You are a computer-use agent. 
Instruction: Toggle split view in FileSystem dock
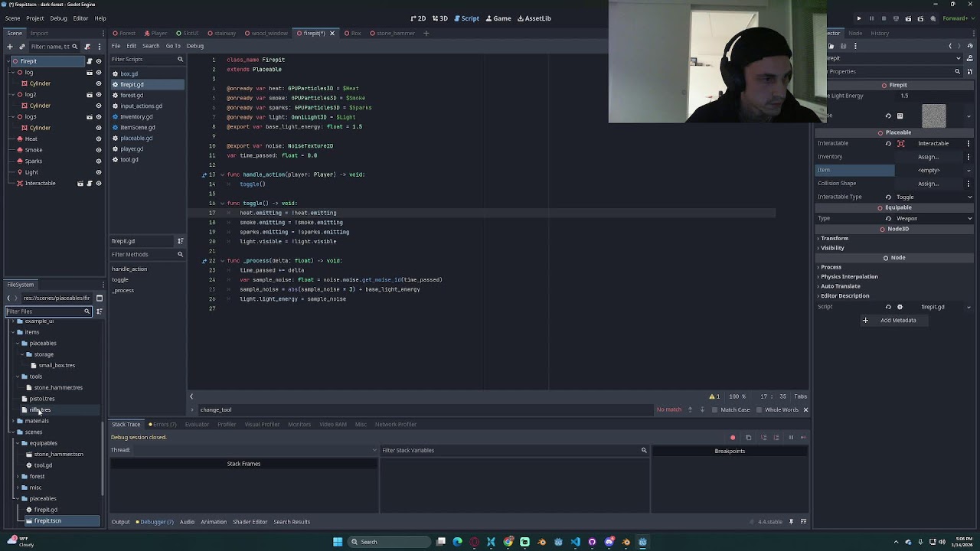(99, 298)
